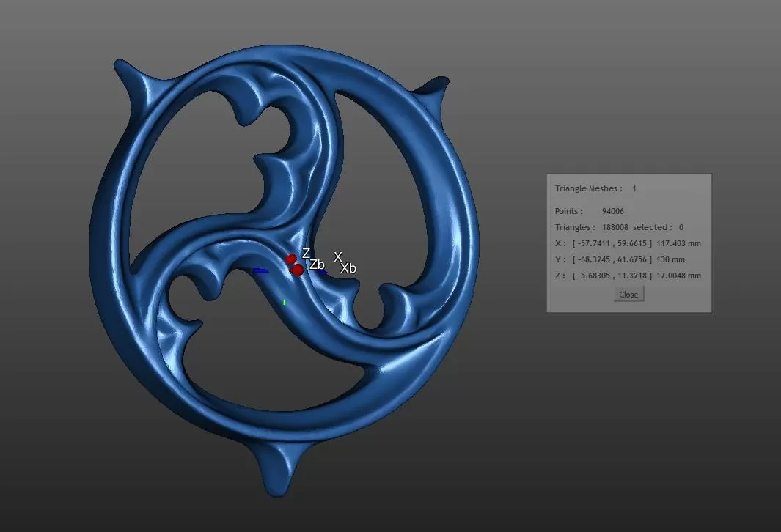
Task: Click the Points value 94006
Action: (x=613, y=212)
